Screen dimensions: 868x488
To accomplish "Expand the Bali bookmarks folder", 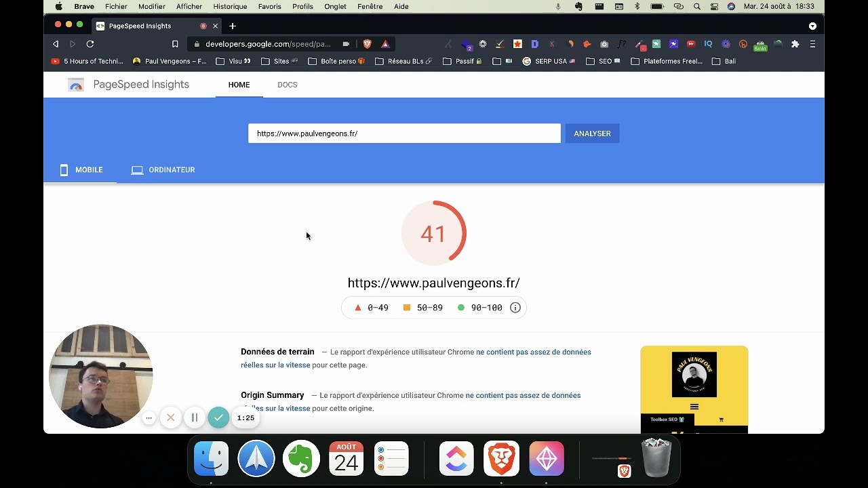I will (724, 61).
